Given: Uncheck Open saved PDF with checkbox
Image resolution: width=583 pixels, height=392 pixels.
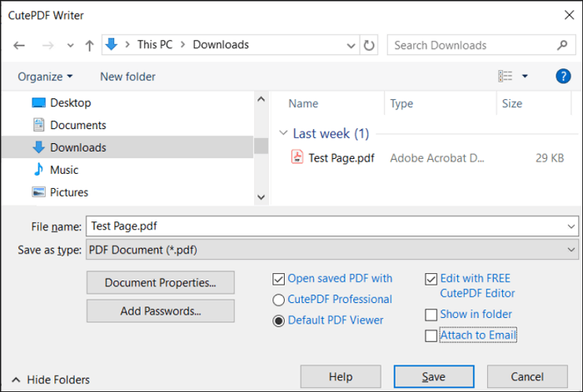Looking at the screenshot, I should [x=278, y=279].
